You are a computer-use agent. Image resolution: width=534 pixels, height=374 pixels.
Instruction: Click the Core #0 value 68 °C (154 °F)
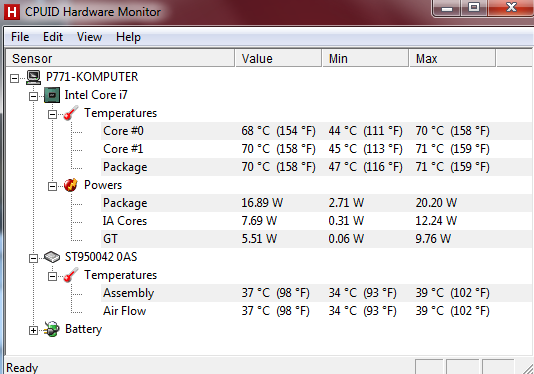tap(279, 131)
